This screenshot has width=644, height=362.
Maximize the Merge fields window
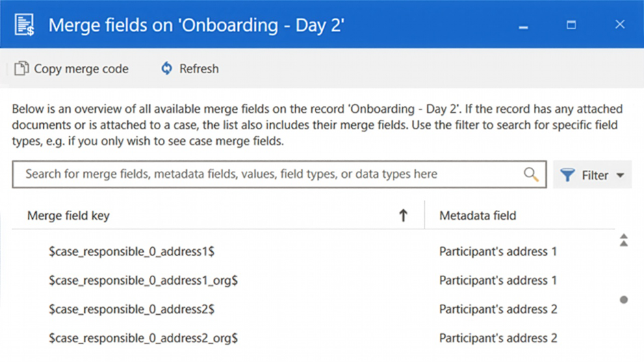(571, 25)
